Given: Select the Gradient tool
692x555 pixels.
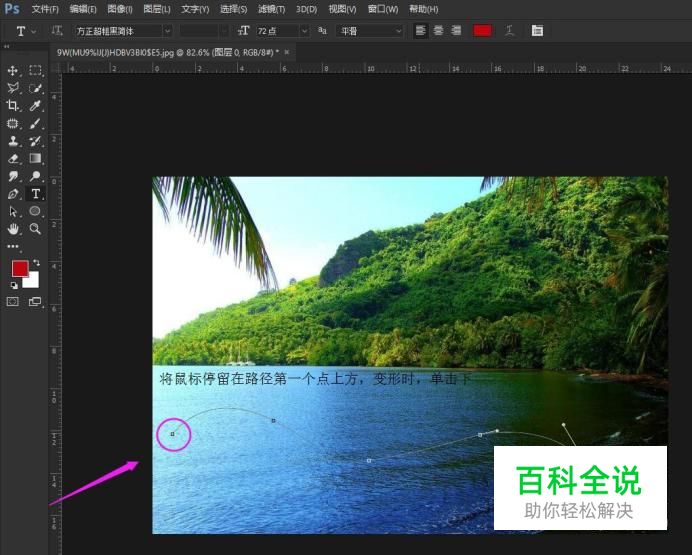Looking at the screenshot, I should pyautogui.click(x=35, y=158).
